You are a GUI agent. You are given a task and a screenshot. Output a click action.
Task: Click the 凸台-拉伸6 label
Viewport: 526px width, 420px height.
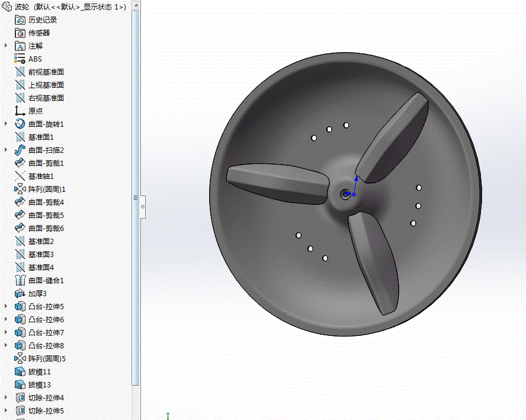[x=46, y=320]
